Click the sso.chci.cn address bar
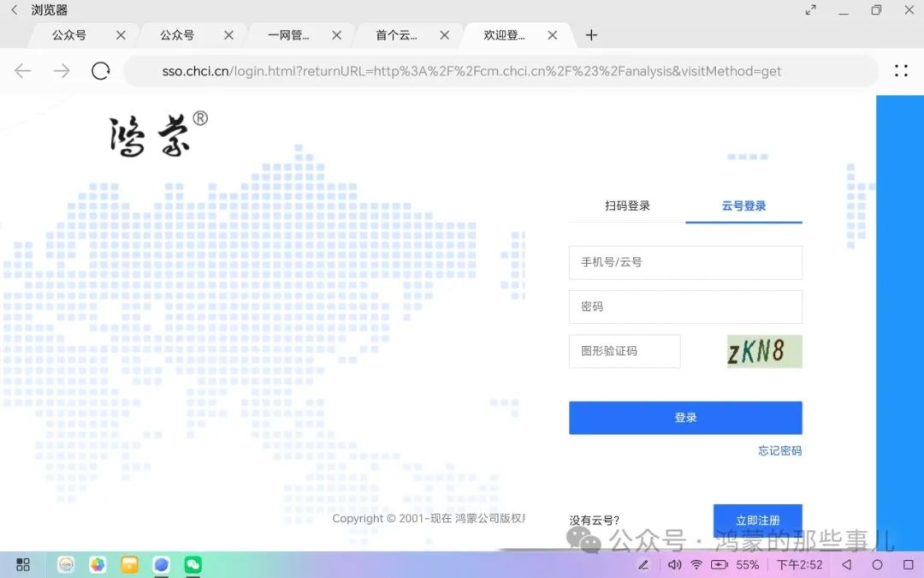924x578 pixels. (x=500, y=71)
